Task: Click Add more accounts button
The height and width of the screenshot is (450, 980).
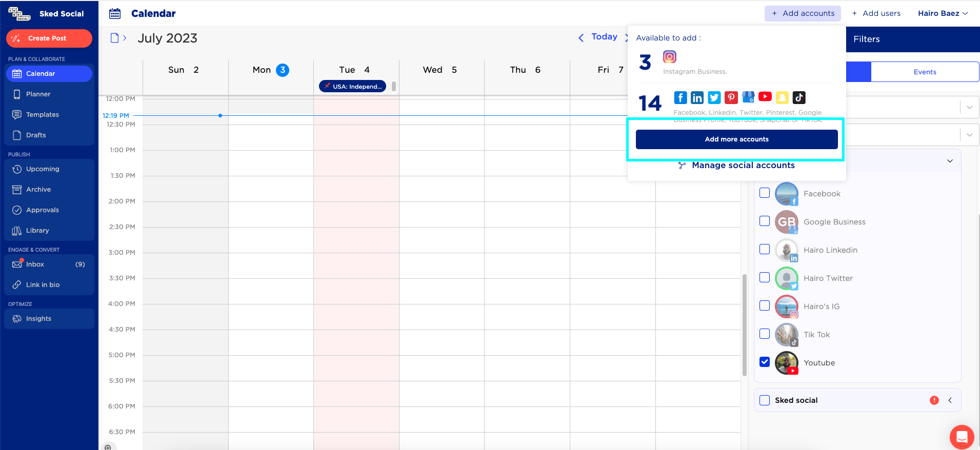Action: [x=736, y=139]
